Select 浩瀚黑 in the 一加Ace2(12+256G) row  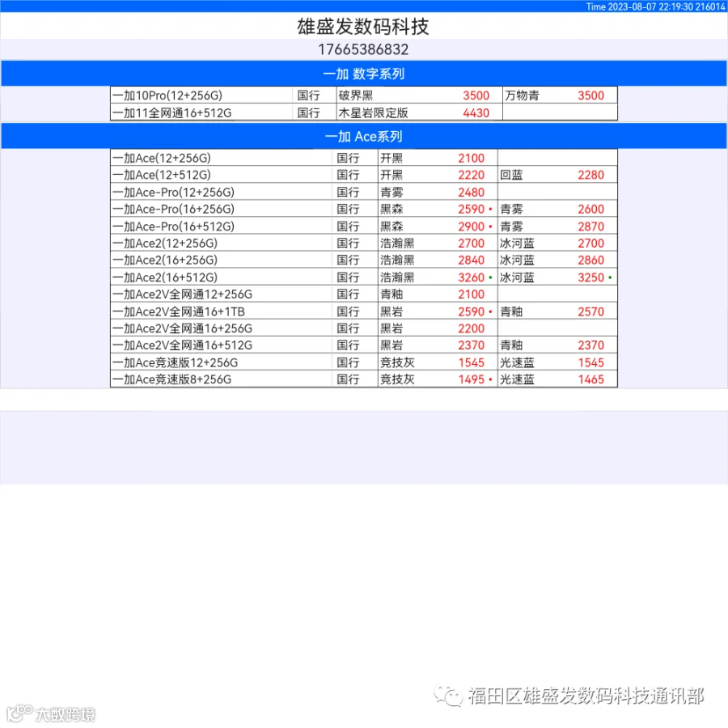point(397,243)
